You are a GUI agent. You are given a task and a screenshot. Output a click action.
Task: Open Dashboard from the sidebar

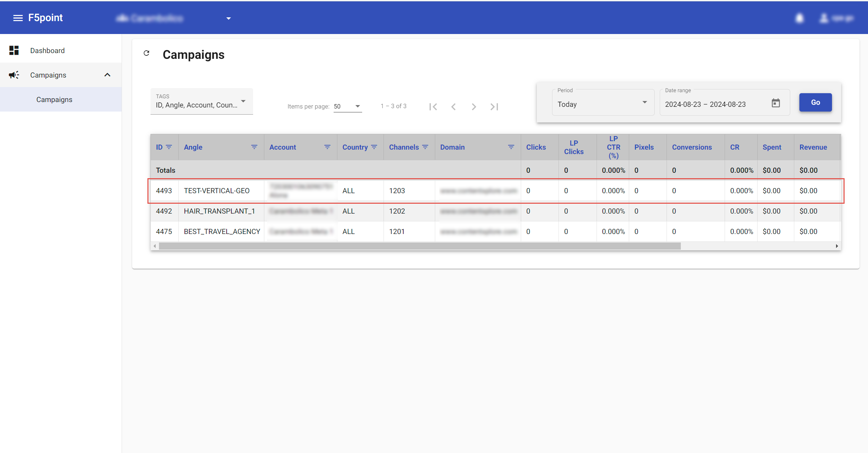point(61,50)
